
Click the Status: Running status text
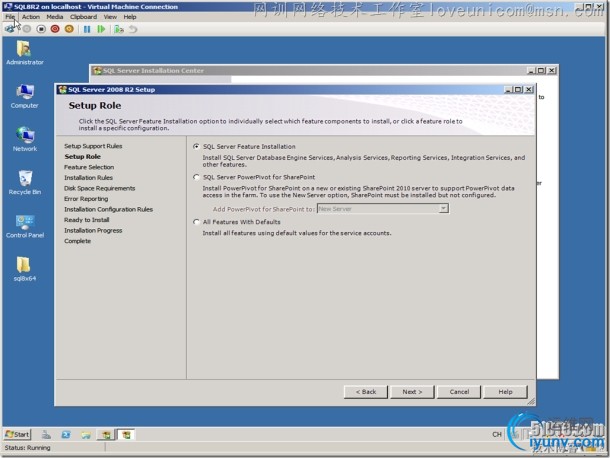(27, 448)
